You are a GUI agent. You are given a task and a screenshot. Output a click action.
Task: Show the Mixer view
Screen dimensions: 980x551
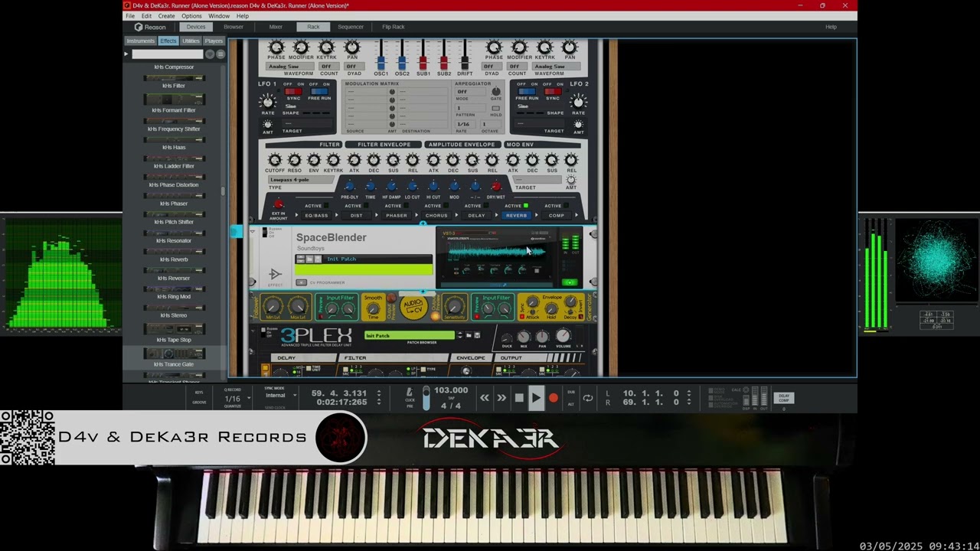coord(276,27)
